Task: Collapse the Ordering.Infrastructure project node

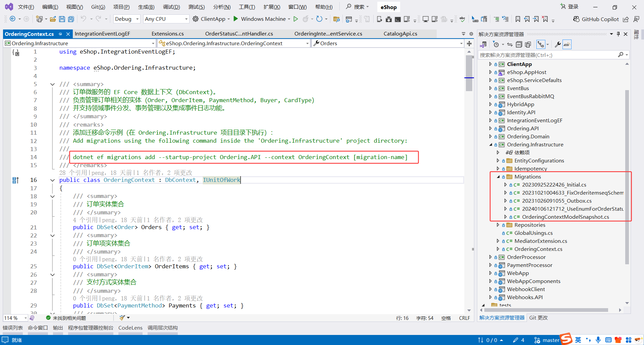Action: [490, 145]
